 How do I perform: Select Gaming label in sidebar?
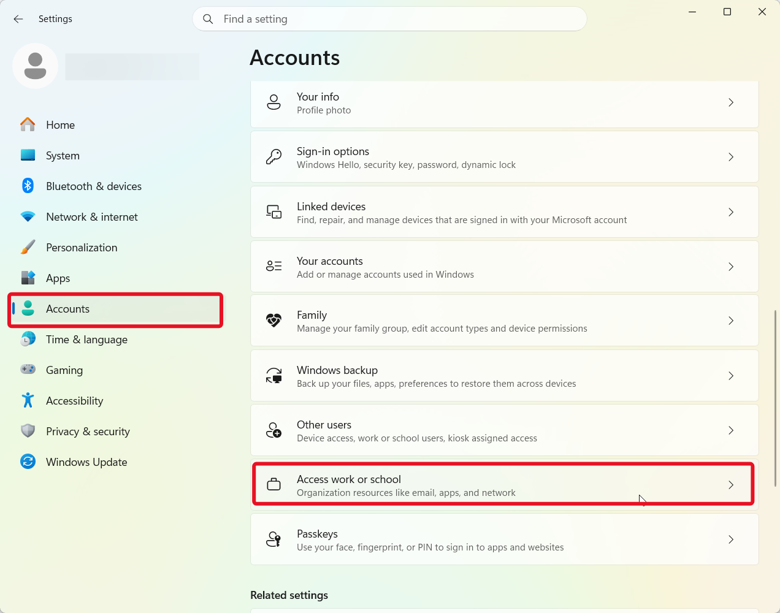(x=64, y=370)
